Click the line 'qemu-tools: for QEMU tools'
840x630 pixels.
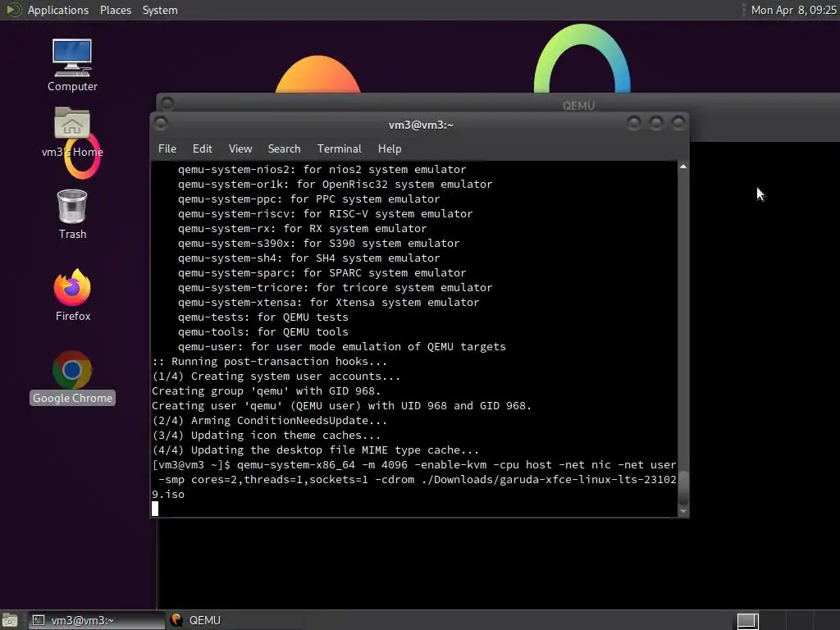tap(263, 332)
